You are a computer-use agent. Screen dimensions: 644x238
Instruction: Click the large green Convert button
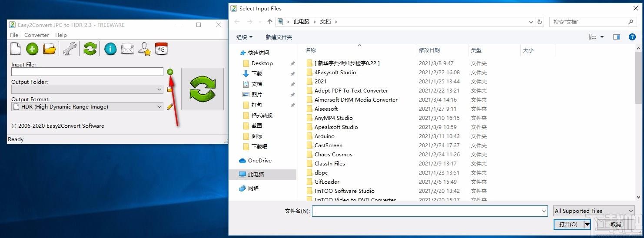(x=202, y=89)
